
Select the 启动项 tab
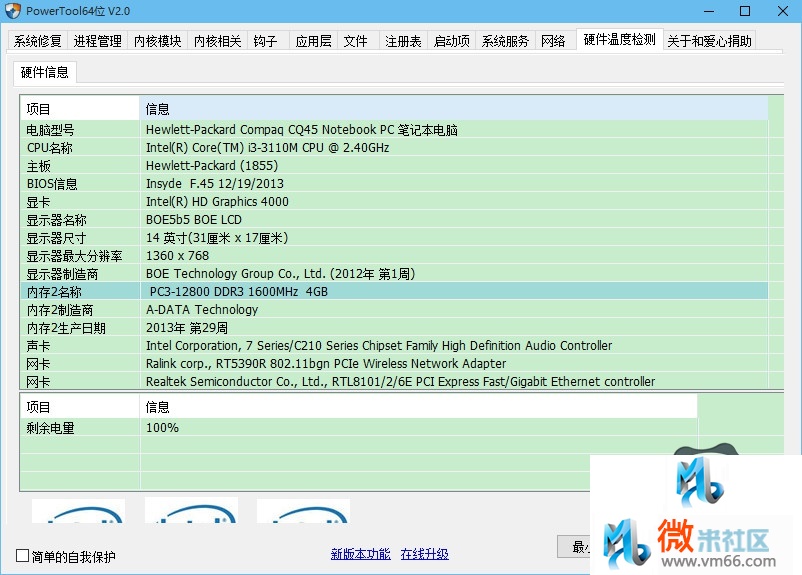click(452, 41)
